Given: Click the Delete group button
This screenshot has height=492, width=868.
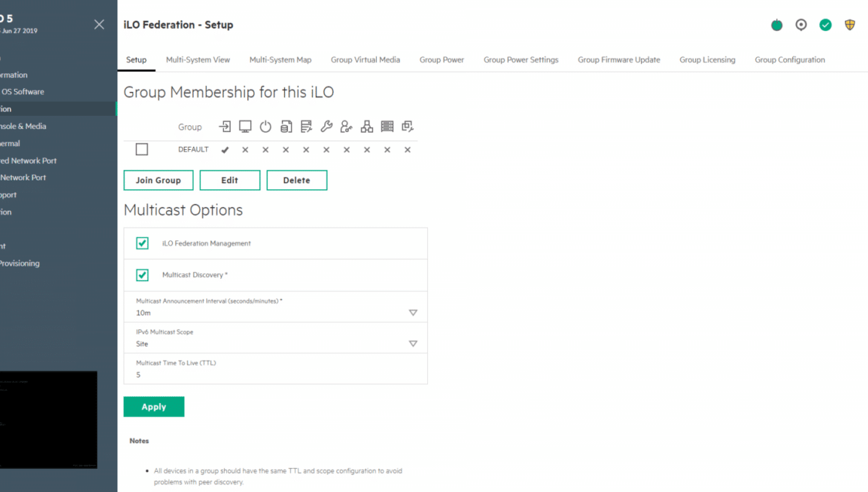Looking at the screenshot, I should 297,180.
